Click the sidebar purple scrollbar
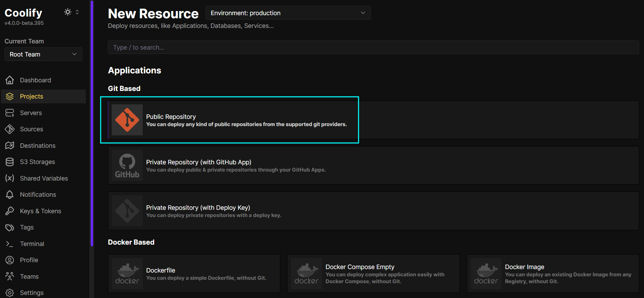Screen dimensions: 644x298 [92, 123]
